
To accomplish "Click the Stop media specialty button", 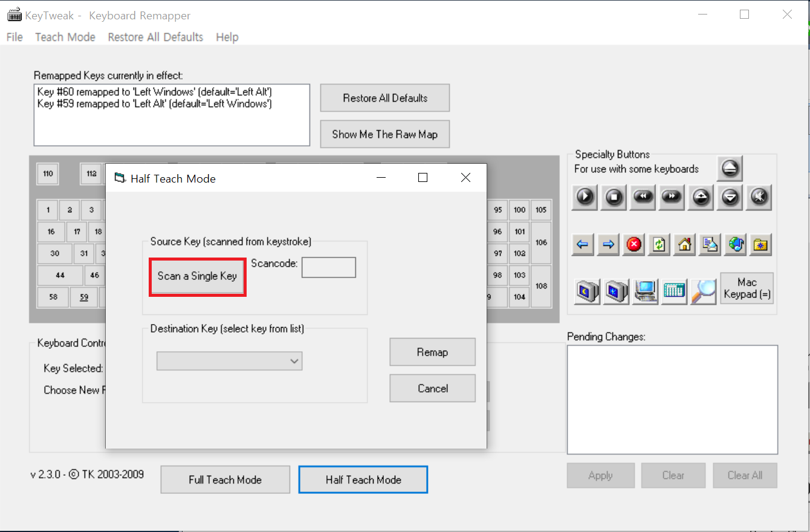I will tap(614, 197).
